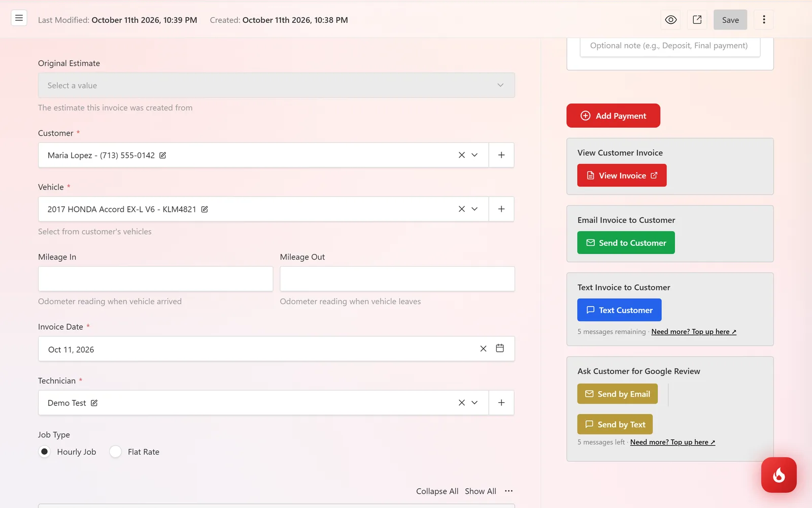The height and width of the screenshot is (508, 812).
Task: Click the optional payment note field
Action: pyautogui.click(x=670, y=47)
